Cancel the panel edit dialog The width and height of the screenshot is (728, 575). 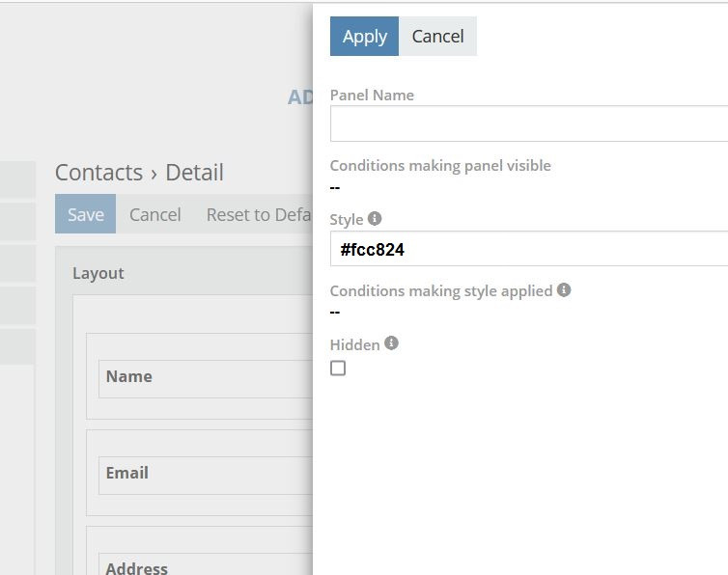pyautogui.click(x=437, y=37)
